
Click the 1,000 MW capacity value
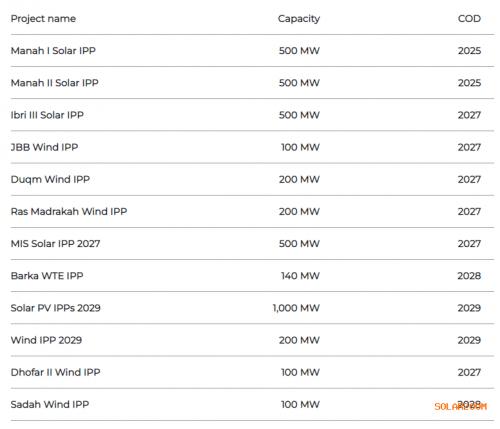click(296, 308)
